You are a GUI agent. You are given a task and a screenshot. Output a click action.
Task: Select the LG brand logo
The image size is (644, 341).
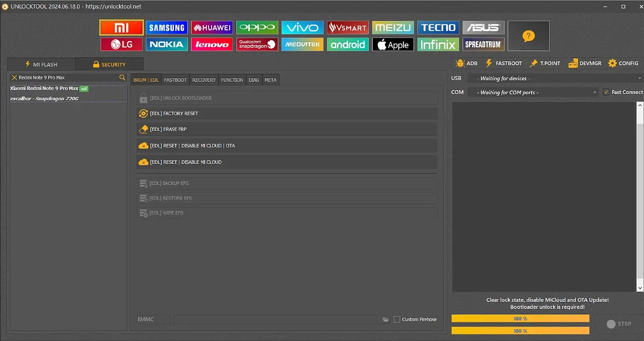[122, 44]
